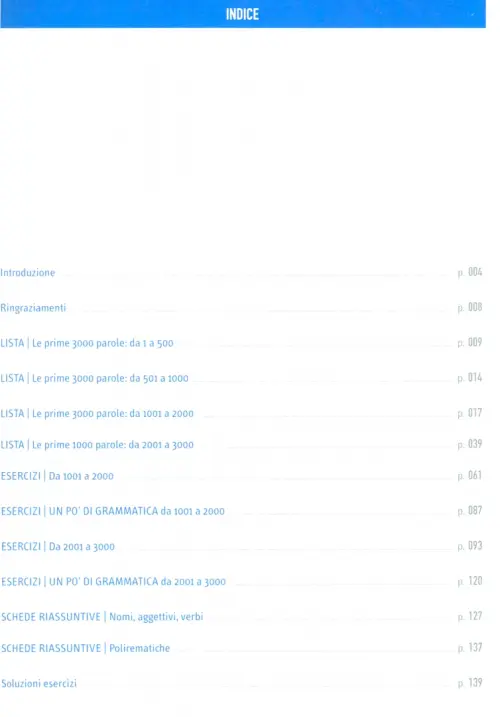The image size is (500, 717).
Task: Open ESERCIZI Da 1001 a 2000
Action: pos(57,476)
